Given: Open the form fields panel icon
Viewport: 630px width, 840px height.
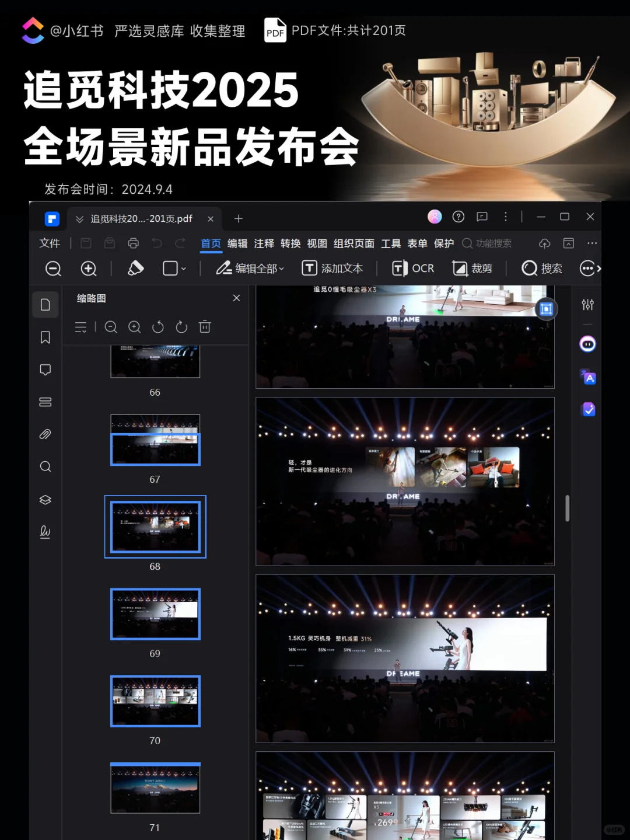Looking at the screenshot, I should 45,402.
